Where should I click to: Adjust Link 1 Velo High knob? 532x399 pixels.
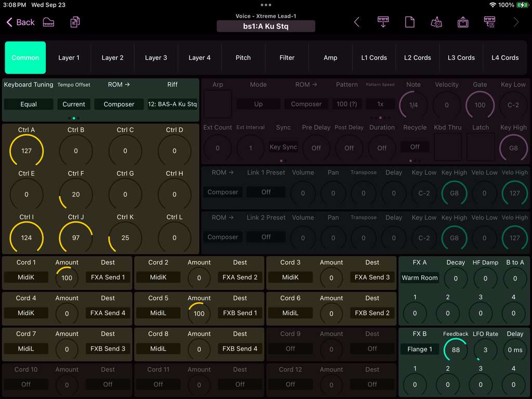[515, 193]
